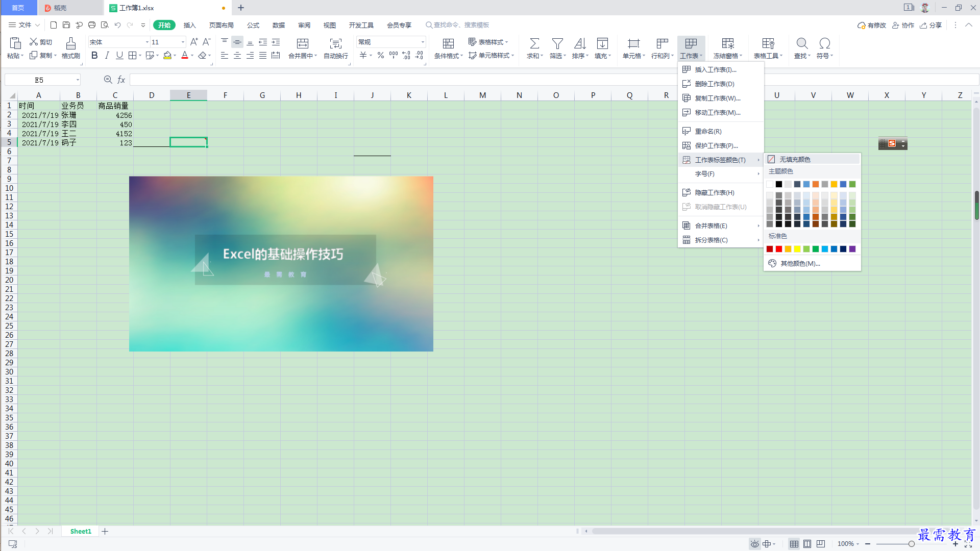
Task: Pick the red standard color swatch
Action: click(779, 249)
